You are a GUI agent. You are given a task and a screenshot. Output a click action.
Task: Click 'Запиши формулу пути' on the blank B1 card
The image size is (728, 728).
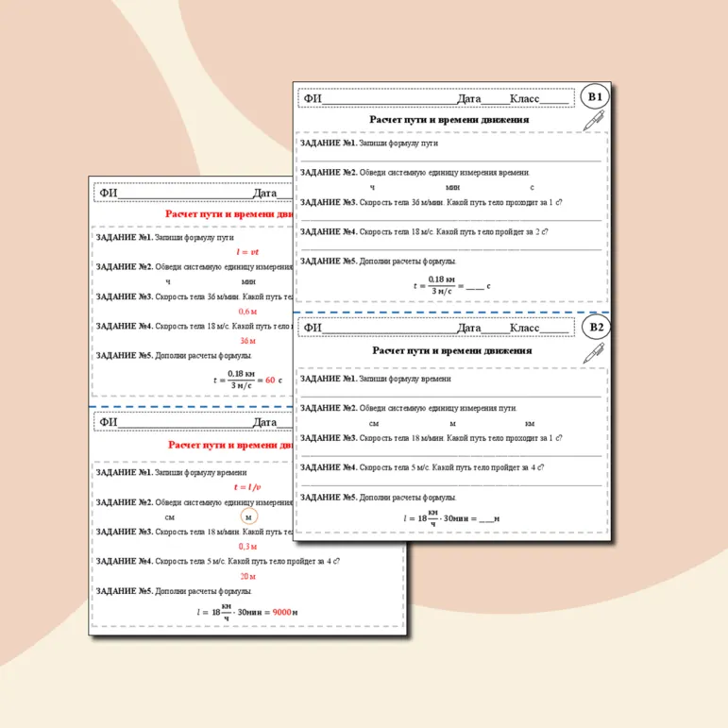[398, 143]
